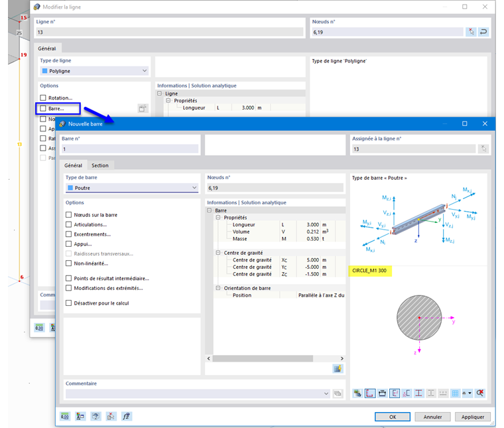Viewport: 504px width, 428px height.
Task: Enable the Articulations checkbox
Action: coord(68,224)
